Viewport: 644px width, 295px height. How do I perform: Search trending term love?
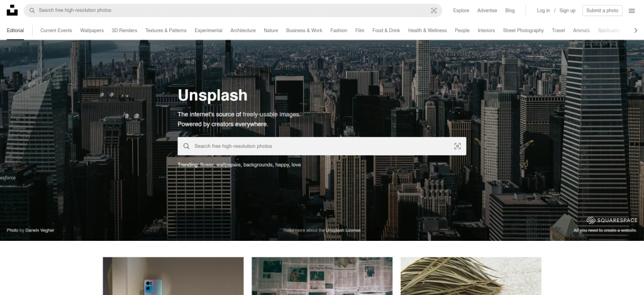click(x=296, y=165)
